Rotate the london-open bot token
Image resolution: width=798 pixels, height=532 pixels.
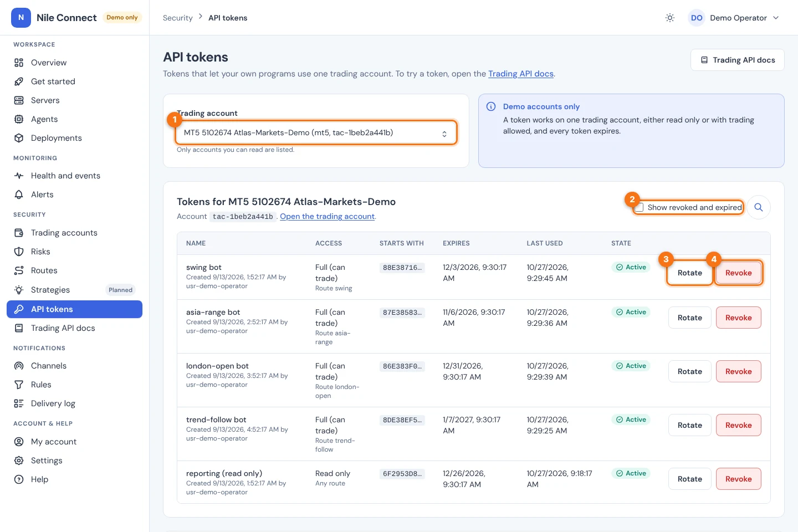(x=690, y=371)
